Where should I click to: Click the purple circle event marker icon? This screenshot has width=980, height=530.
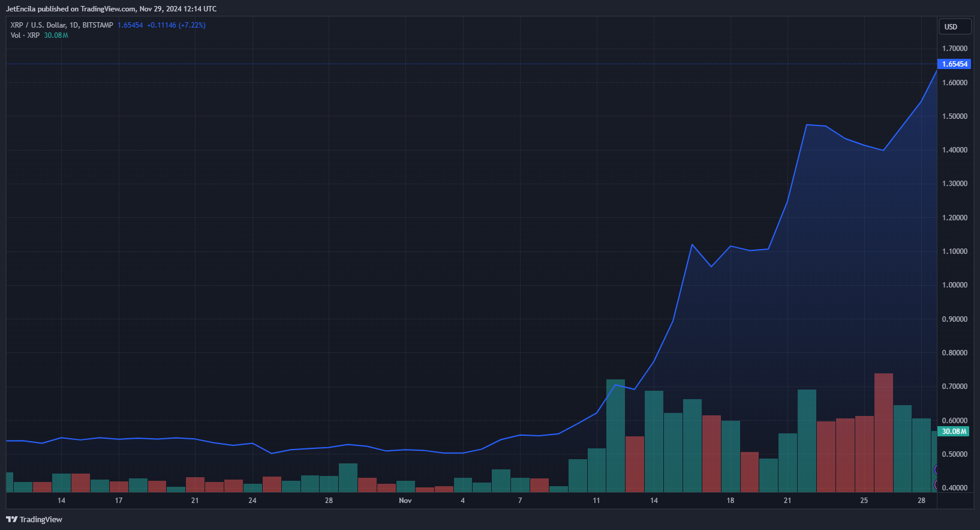pos(936,470)
